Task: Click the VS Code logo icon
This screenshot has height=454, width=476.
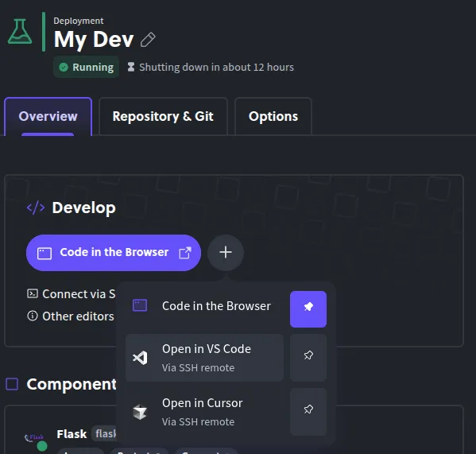Action: click(140, 358)
